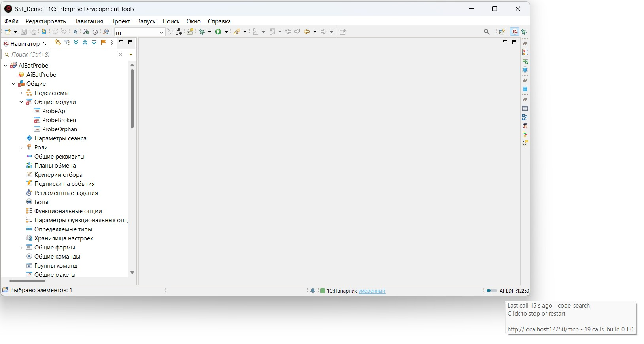The image size is (644, 344).
Task: Click the stopwatch icon in toolbar
Action: pyautogui.click(x=95, y=32)
